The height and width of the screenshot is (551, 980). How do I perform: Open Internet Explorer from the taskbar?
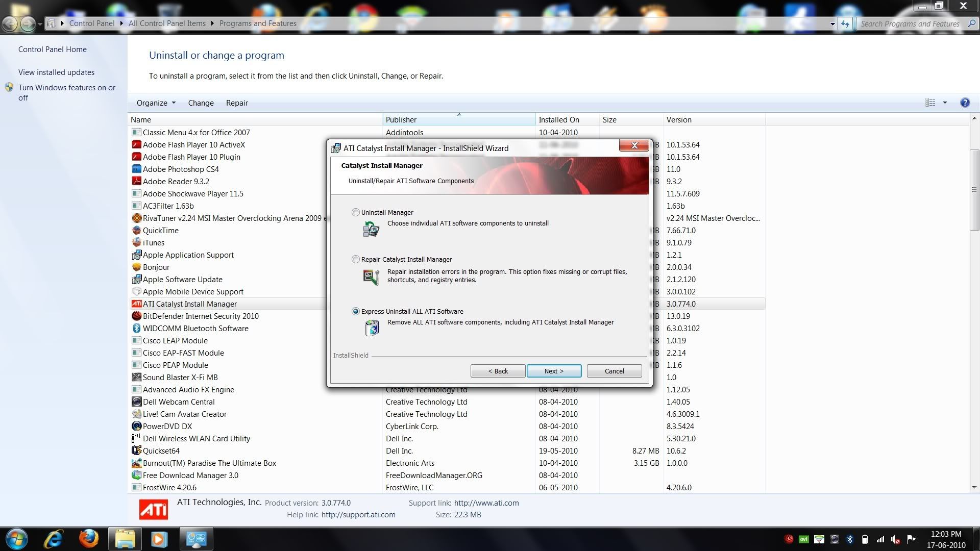[x=53, y=539]
